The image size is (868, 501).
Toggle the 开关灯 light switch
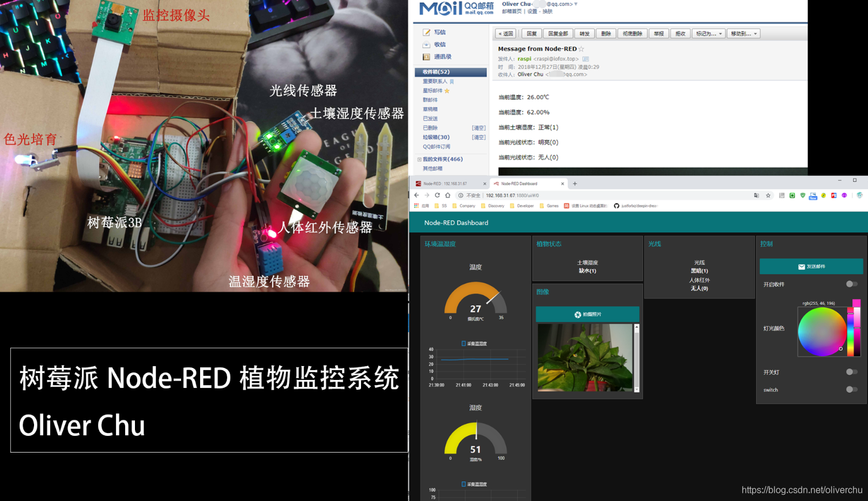pos(851,372)
